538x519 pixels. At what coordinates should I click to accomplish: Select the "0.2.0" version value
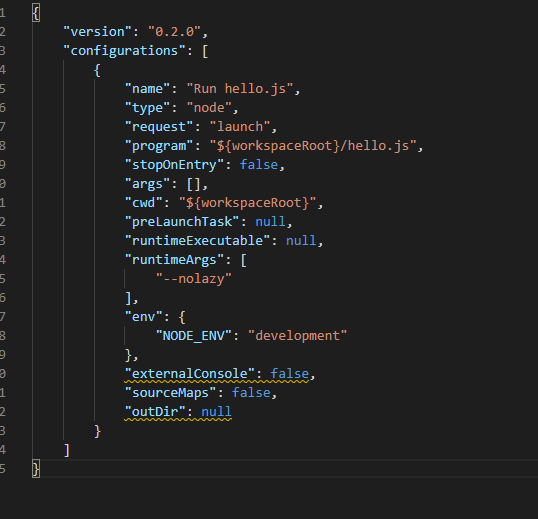(175, 32)
